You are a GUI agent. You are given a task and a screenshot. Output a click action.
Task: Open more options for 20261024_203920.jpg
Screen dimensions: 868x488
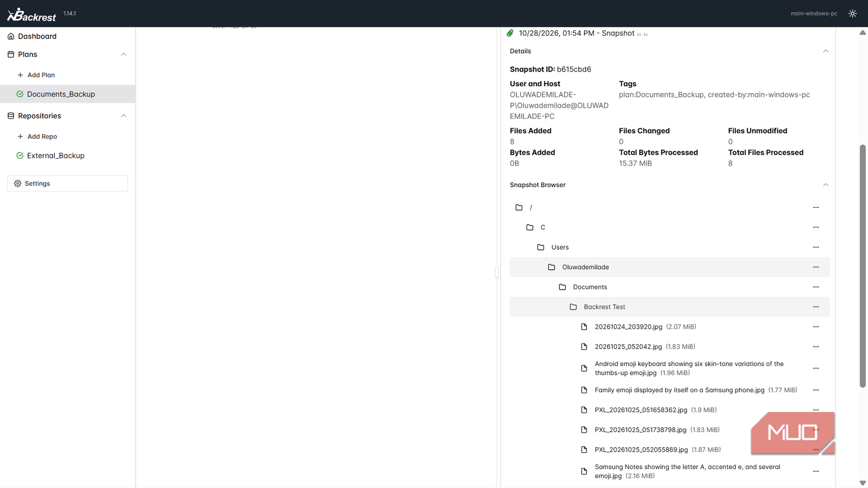816,327
